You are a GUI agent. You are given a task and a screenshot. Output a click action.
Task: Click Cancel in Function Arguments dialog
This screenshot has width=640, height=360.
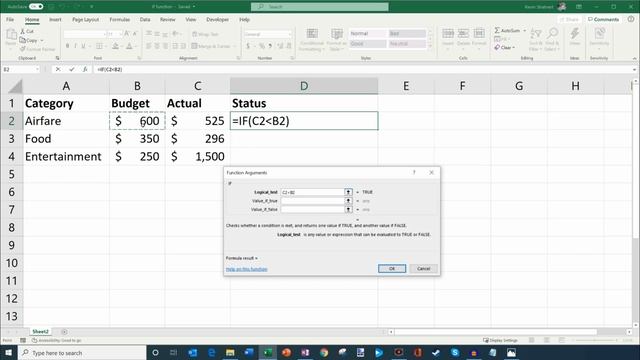[x=423, y=269]
